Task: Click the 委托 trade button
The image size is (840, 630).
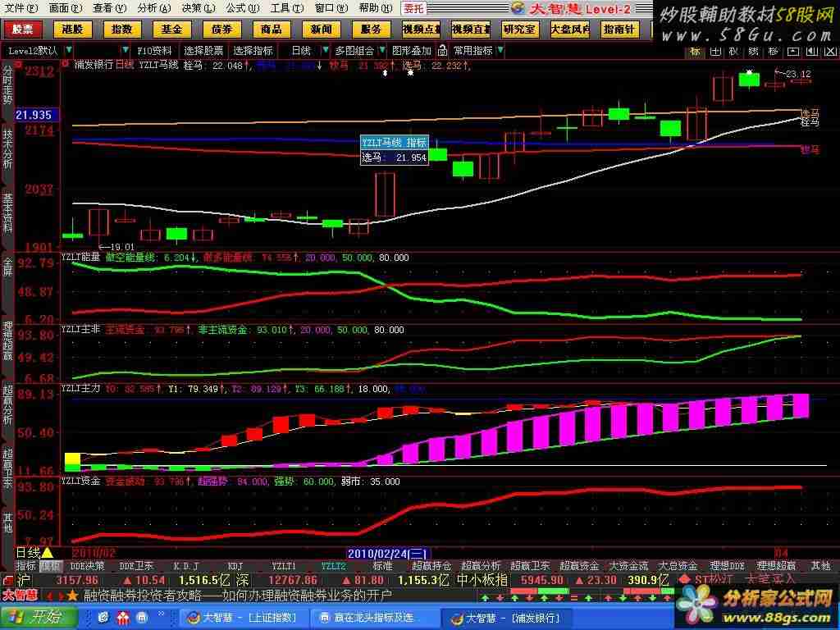Action: coord(414,8)
